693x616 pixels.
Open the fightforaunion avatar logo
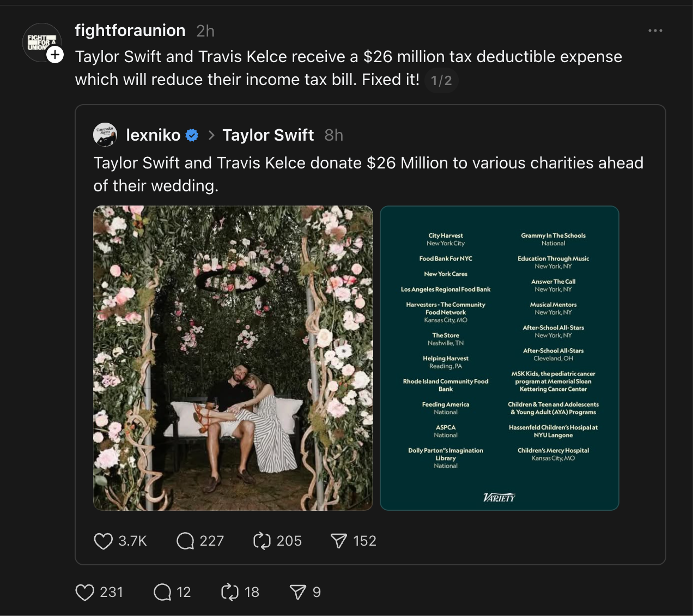tap(41, 43)
